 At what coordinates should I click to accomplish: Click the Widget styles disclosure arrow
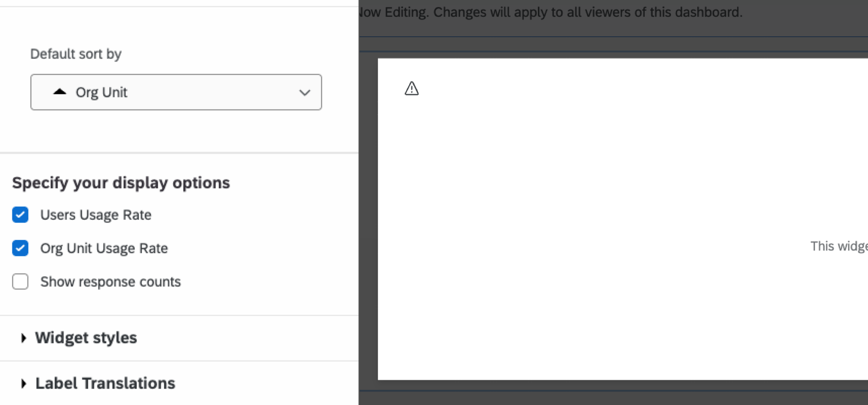[23, 338]
